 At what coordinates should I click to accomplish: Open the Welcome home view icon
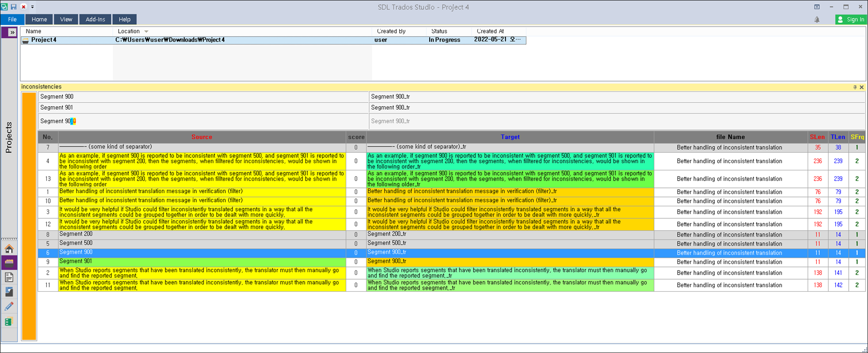9,249
